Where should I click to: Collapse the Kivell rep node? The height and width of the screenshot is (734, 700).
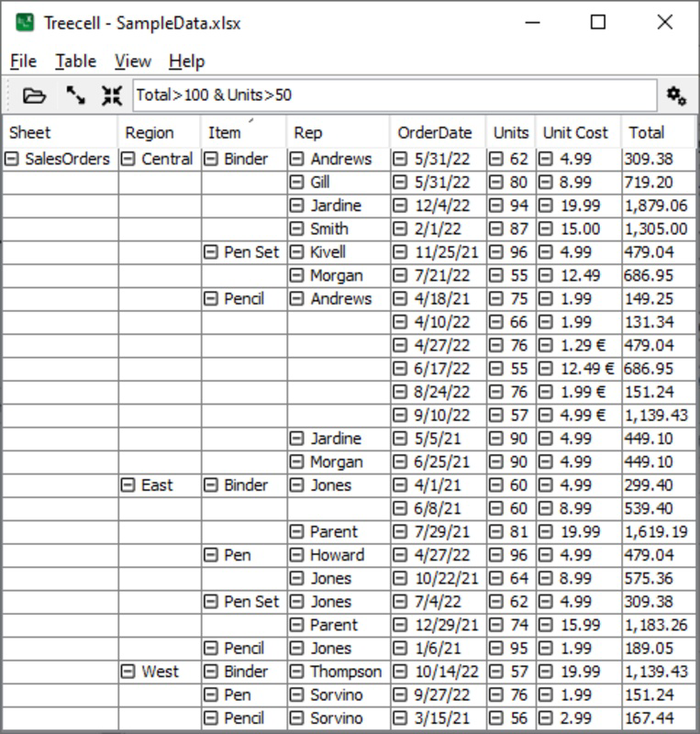tap(297, 252)
